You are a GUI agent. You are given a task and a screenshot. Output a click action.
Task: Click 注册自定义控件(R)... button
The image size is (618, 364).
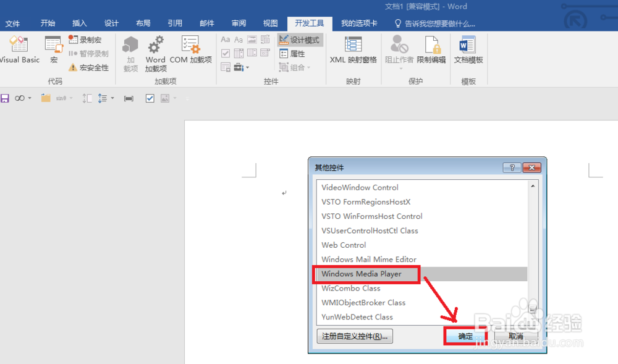[355, 336]
